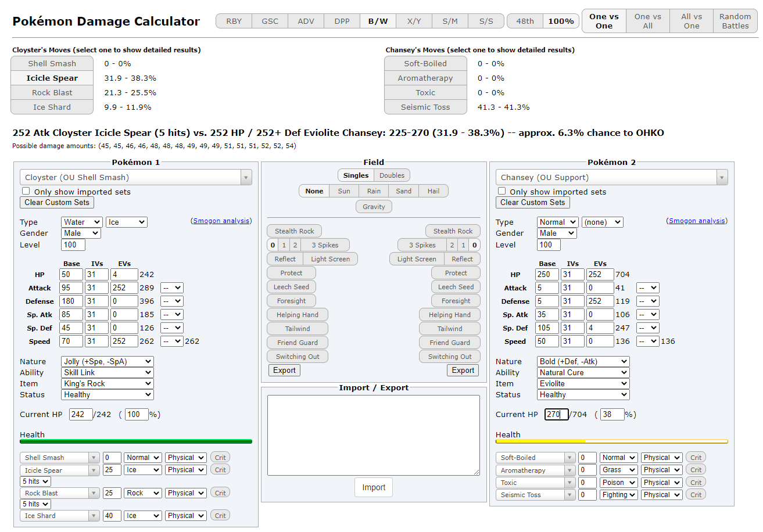This screenshot has height=532, width=763.
Task: Toggle Crit for Chansey's Seismic Toss move
Action: 696,495
